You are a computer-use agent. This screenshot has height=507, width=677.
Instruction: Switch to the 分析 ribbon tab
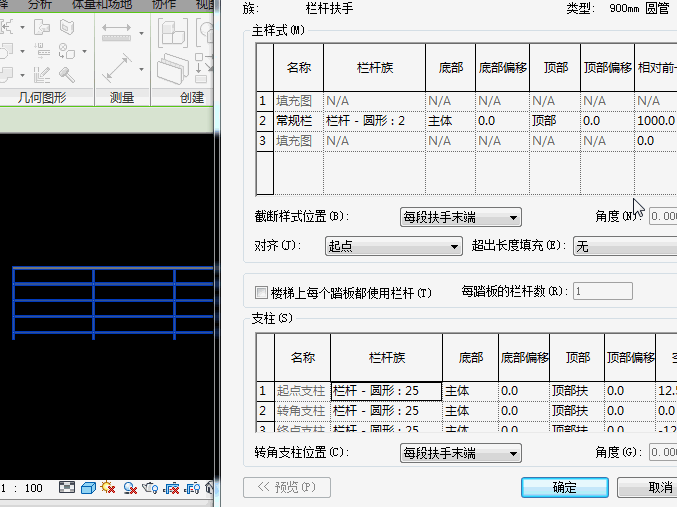(40, 5)
